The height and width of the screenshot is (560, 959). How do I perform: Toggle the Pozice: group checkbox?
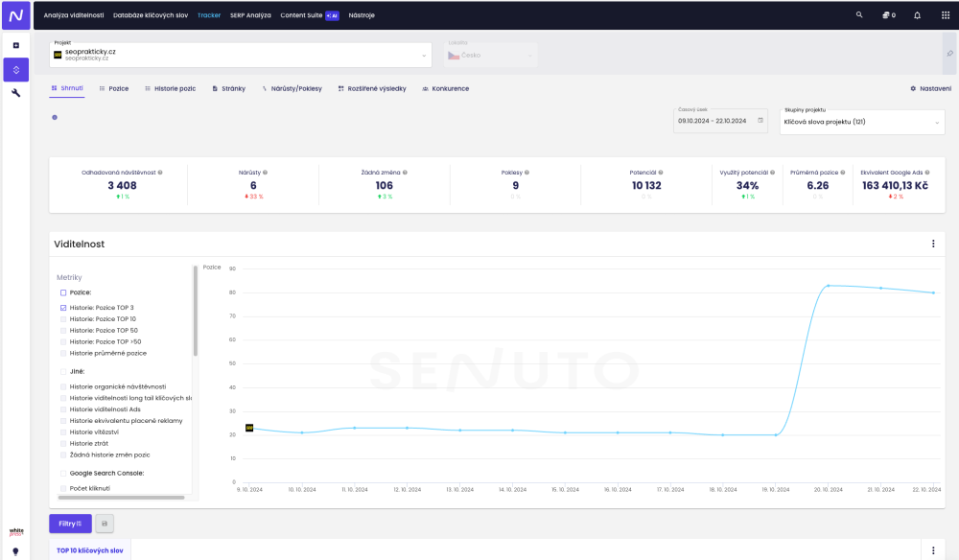[x=63, y=292]
